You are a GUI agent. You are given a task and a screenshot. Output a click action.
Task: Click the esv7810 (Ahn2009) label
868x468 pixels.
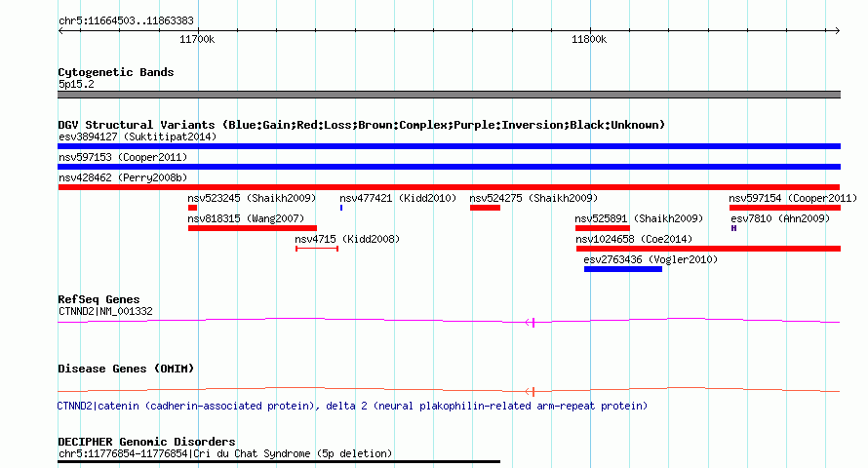pyautogui.click(x=780, y=218)
